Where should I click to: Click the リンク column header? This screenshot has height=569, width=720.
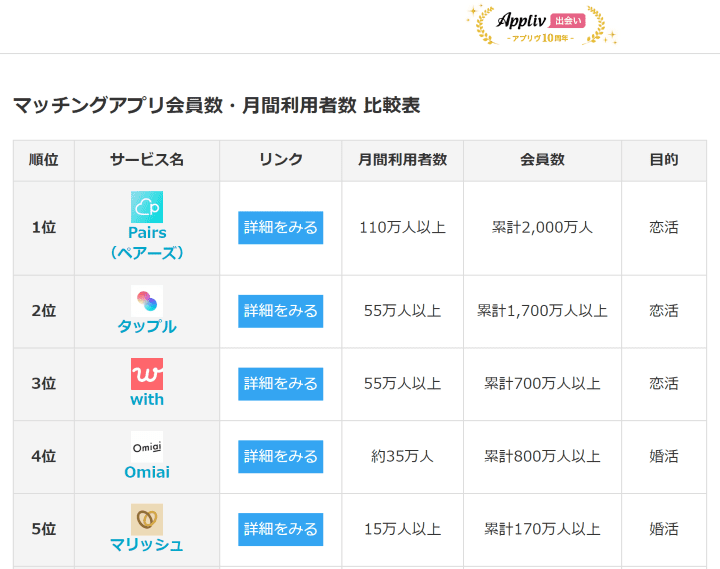click(x=281, y=160)
